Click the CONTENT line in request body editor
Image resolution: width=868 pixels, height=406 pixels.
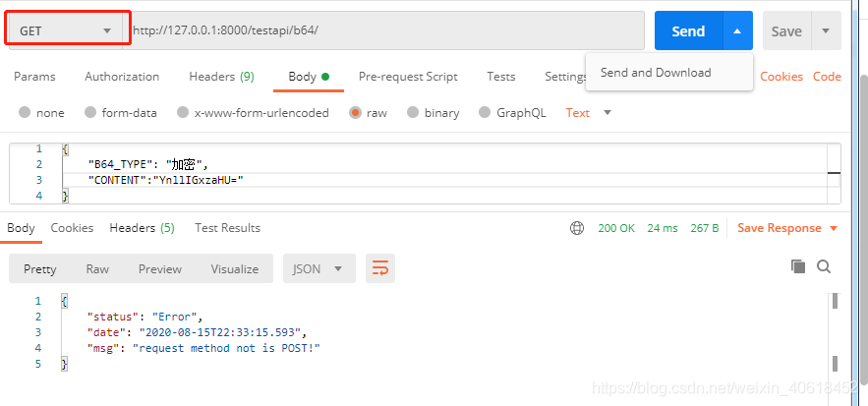point(166,180)
